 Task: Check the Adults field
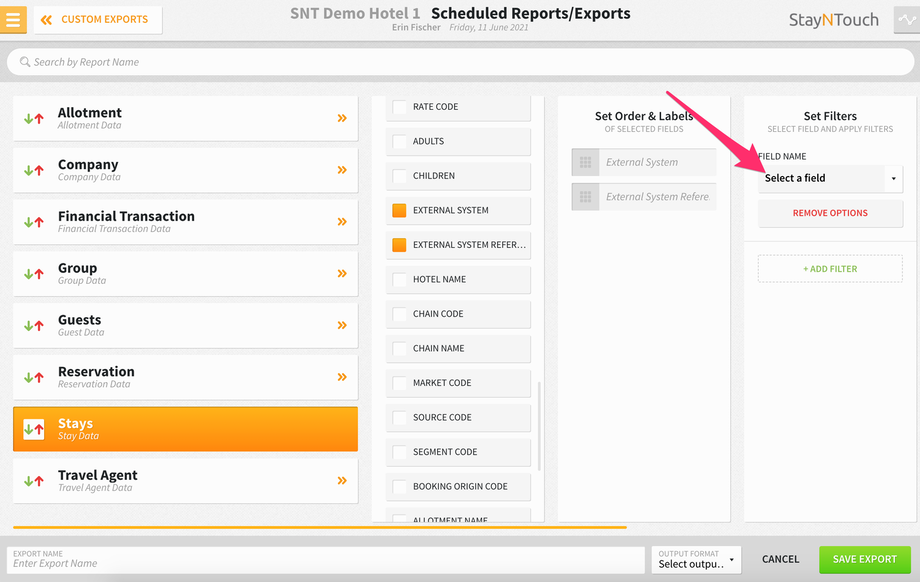399,141
